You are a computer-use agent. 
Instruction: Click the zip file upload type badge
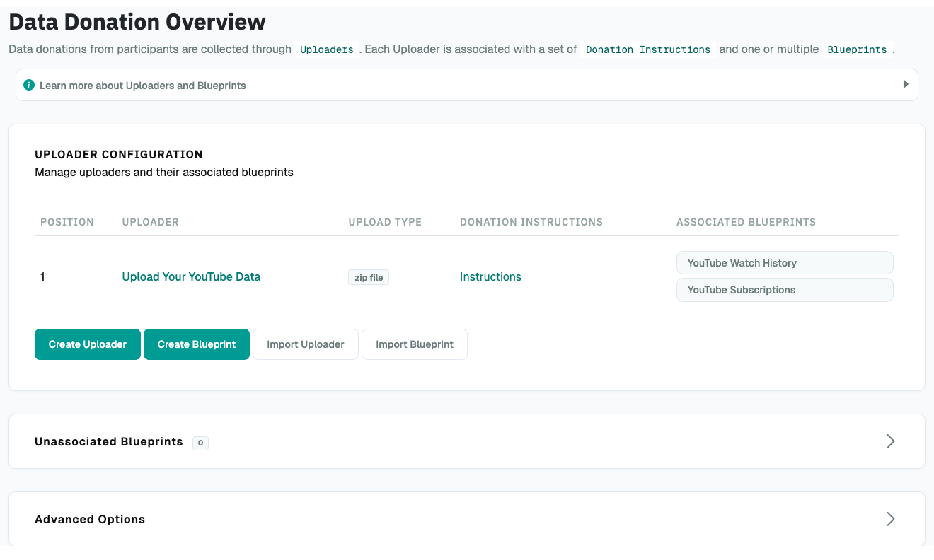point(369,277)
